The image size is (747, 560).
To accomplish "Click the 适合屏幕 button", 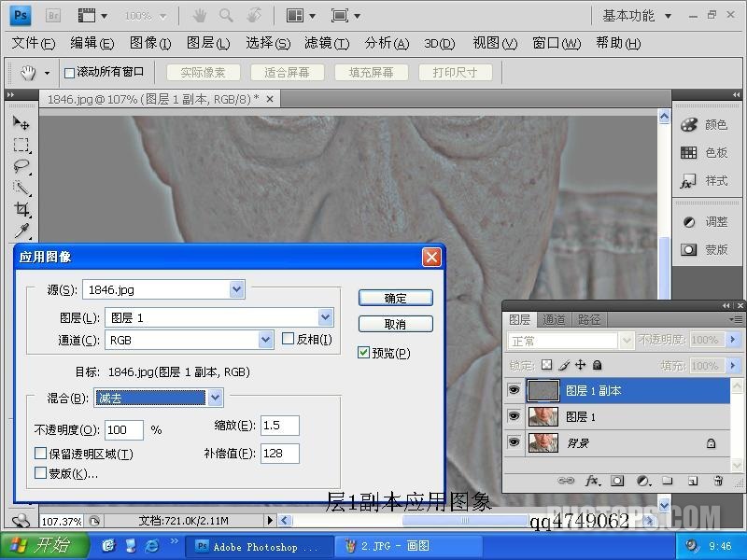I will pos(287,73).
